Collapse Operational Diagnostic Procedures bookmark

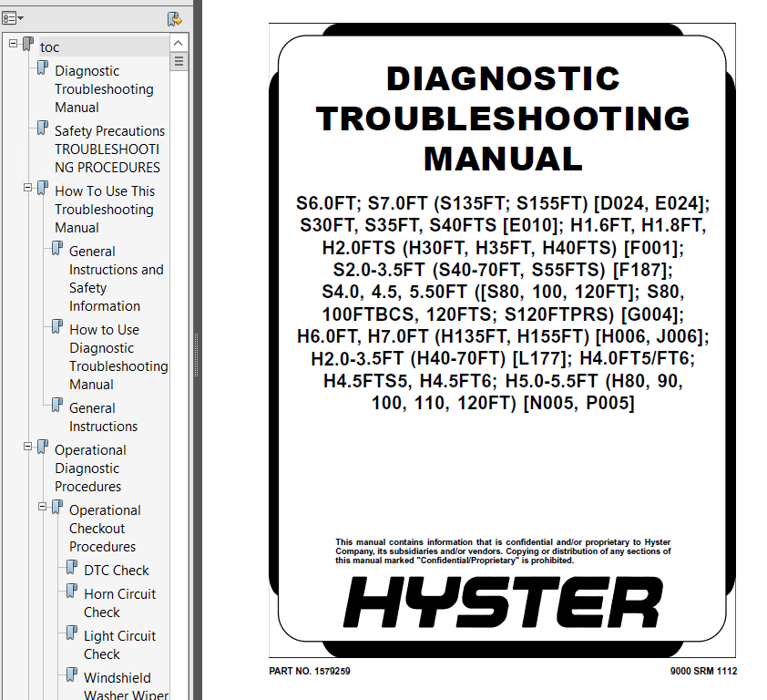point(28,447)
